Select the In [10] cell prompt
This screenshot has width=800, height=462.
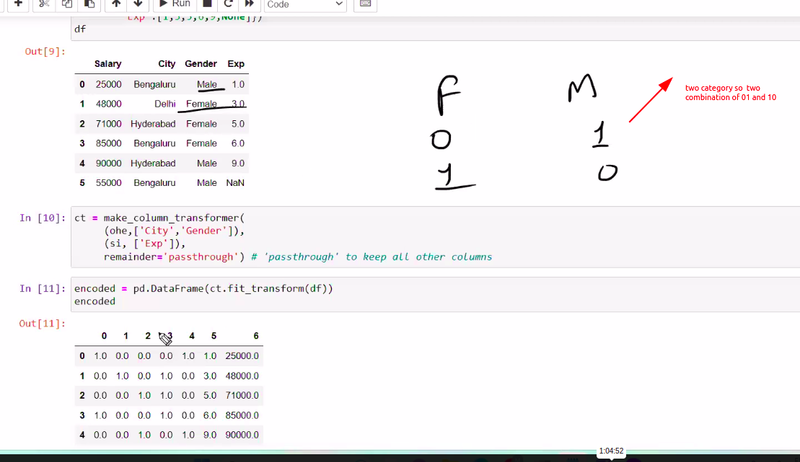click(42, 217)
